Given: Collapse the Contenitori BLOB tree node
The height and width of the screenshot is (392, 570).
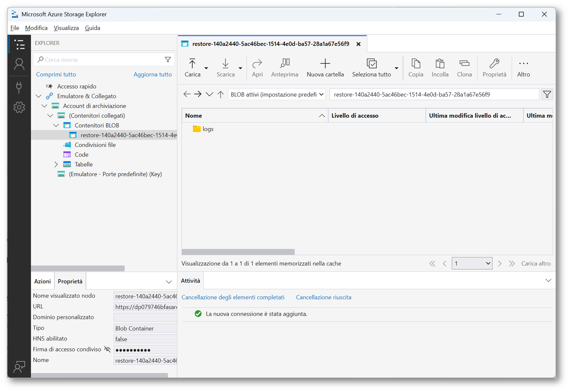Looking at the screenshot, I should point(56,125).
